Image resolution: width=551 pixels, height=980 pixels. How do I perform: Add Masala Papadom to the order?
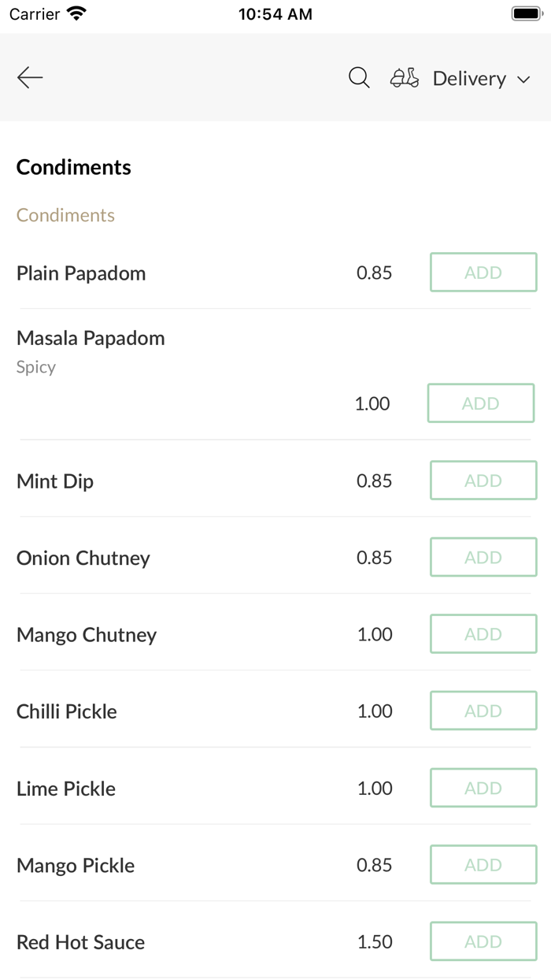(x=480, y=403)
